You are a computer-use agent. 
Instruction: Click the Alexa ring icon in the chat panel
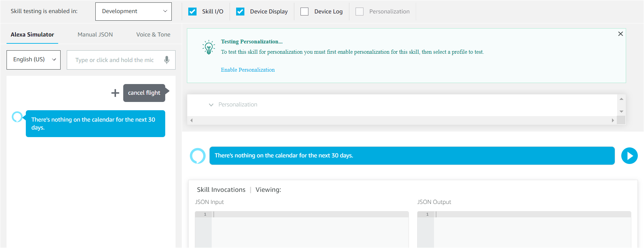[x=17, y=117]
